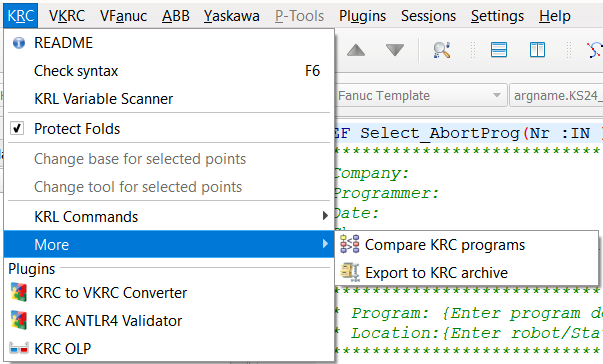Screen dimensions: 603x364
Task: Open the README menu entry
Action: [169, 43]
